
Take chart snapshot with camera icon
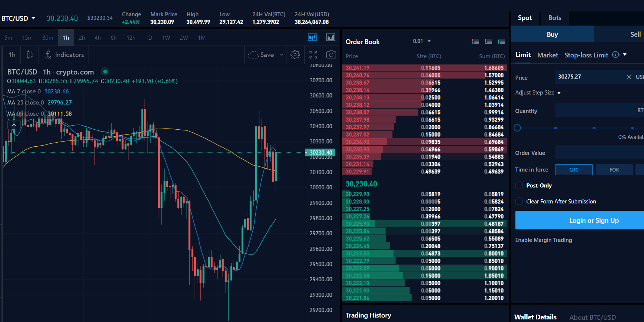331,55
